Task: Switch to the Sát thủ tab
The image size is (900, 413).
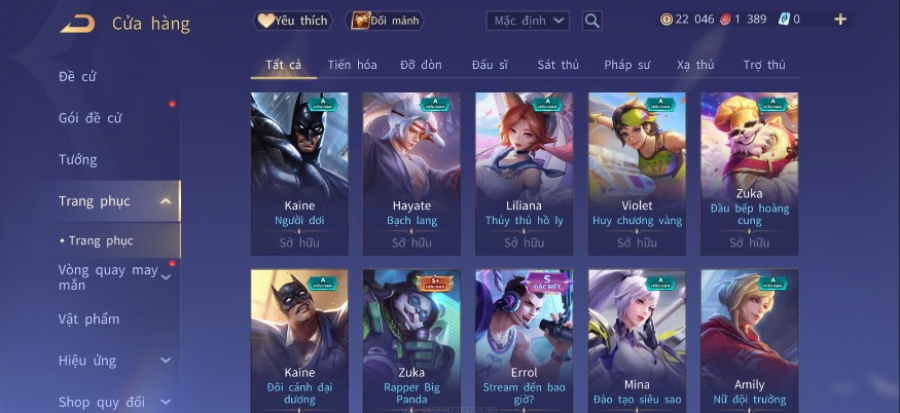Action: point(558,65)
